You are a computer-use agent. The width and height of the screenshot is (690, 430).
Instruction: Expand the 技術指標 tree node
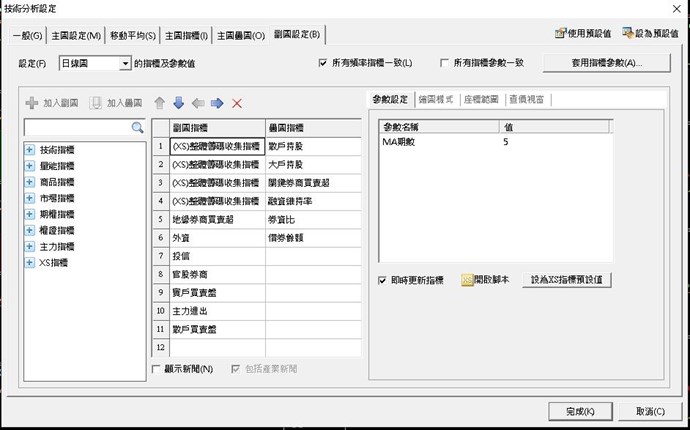pyautogui.click(x=31, y=150)
